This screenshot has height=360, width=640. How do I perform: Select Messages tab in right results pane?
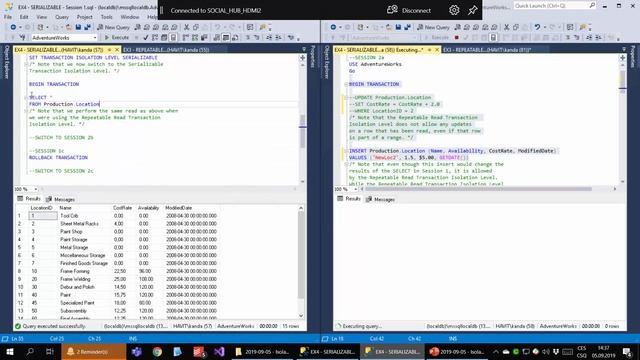point(380,200)
